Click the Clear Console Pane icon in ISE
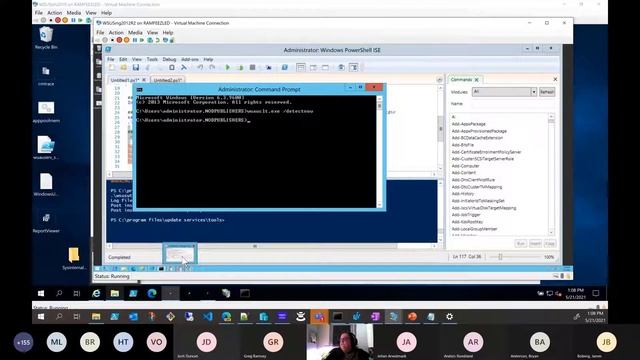The image size is (640, 360). click(184, 67)
